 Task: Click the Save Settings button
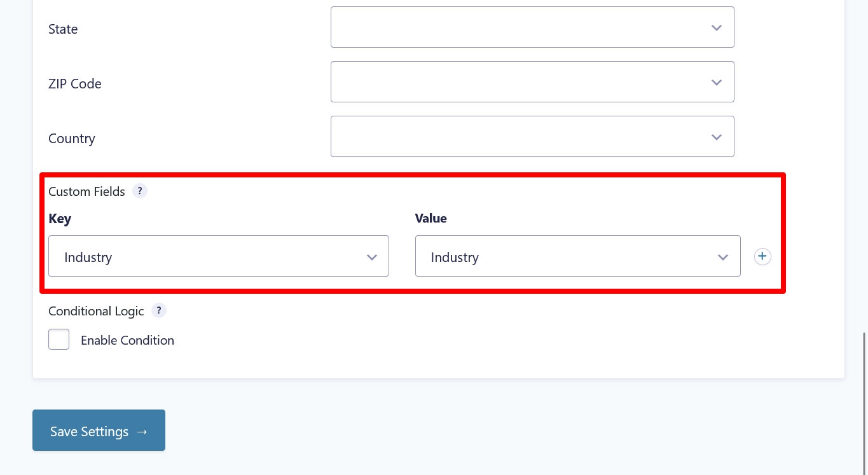tap(99, 430)
